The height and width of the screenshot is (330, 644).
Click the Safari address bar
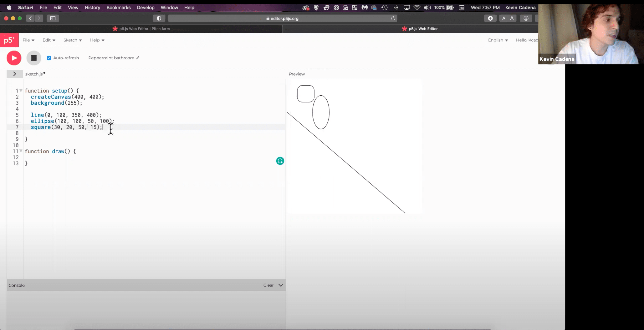pos(282,18)
